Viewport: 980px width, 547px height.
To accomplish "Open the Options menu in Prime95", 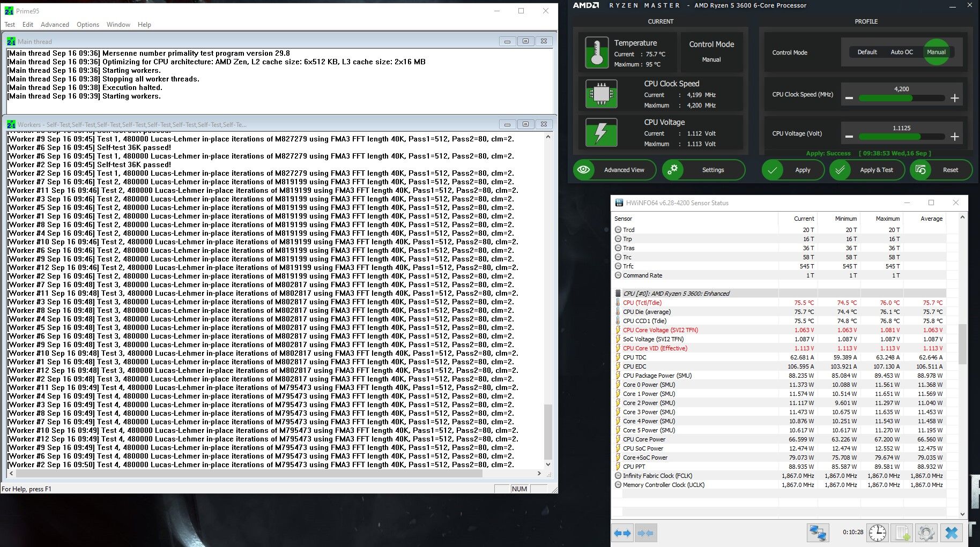I will point(88,25).
